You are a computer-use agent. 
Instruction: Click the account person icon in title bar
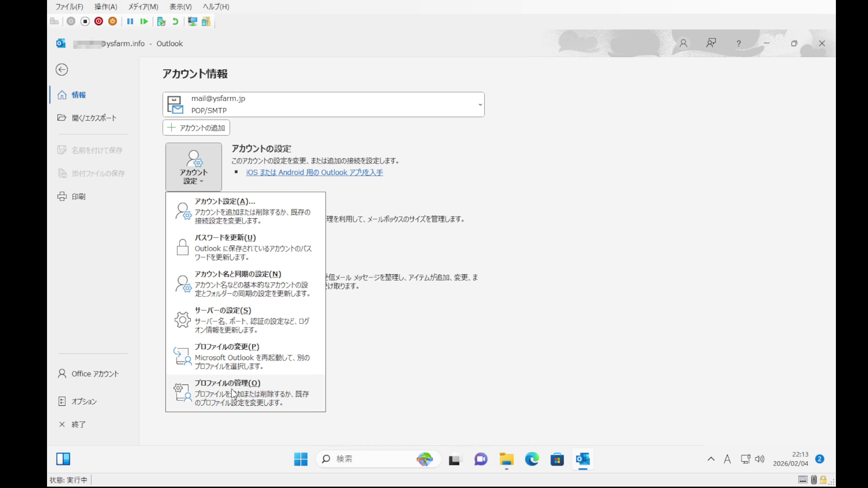click(683, 43)
